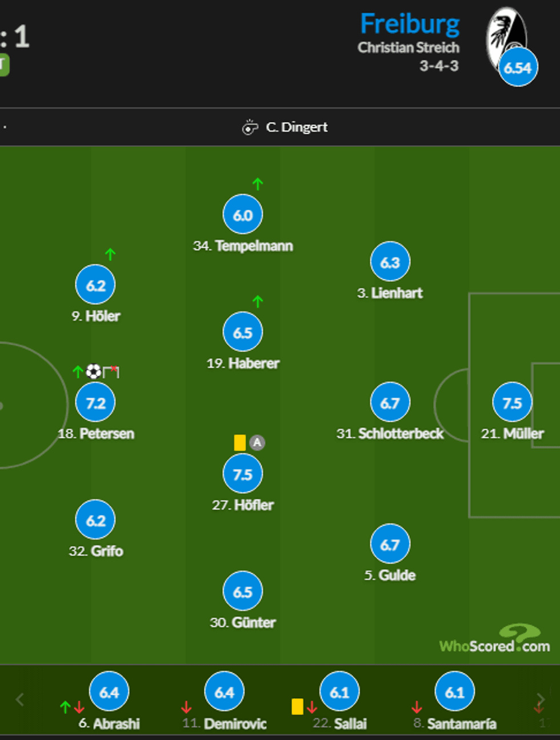Viewport: 560px width, 740px height.
Task: Click Petersen's goal soccer ball icon
Action: click(93, 372)
